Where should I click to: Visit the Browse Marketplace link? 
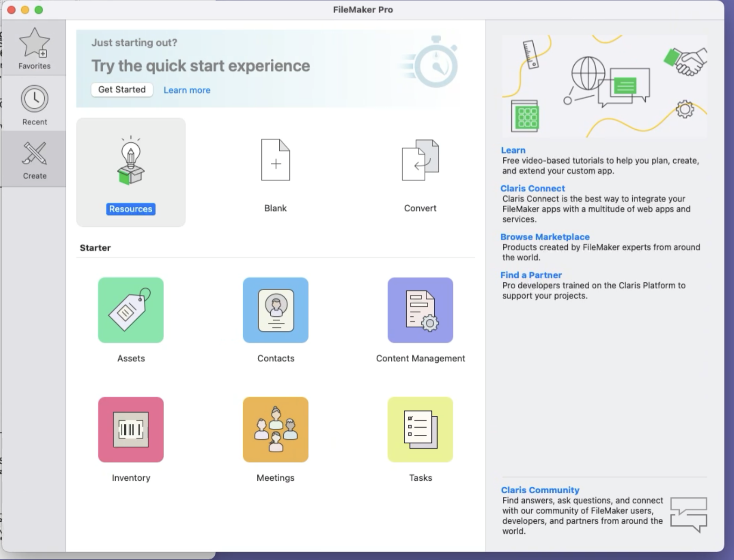coord(545,237)
